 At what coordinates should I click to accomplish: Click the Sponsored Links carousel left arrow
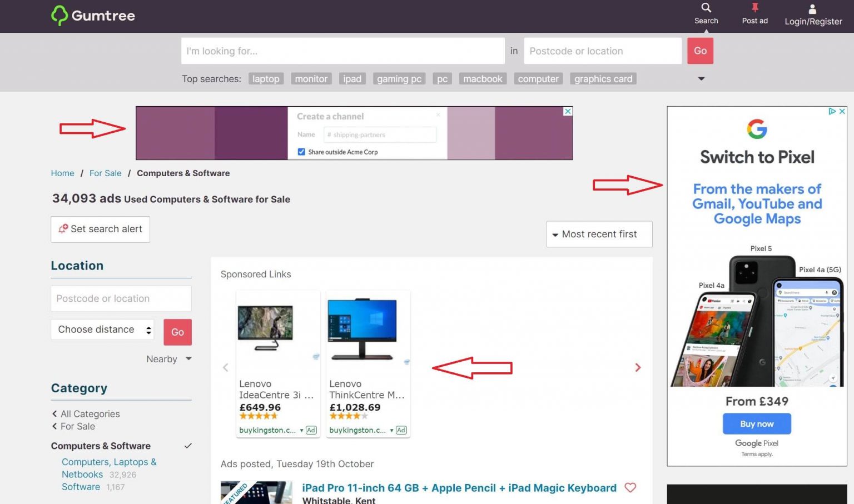pos(225,367)
